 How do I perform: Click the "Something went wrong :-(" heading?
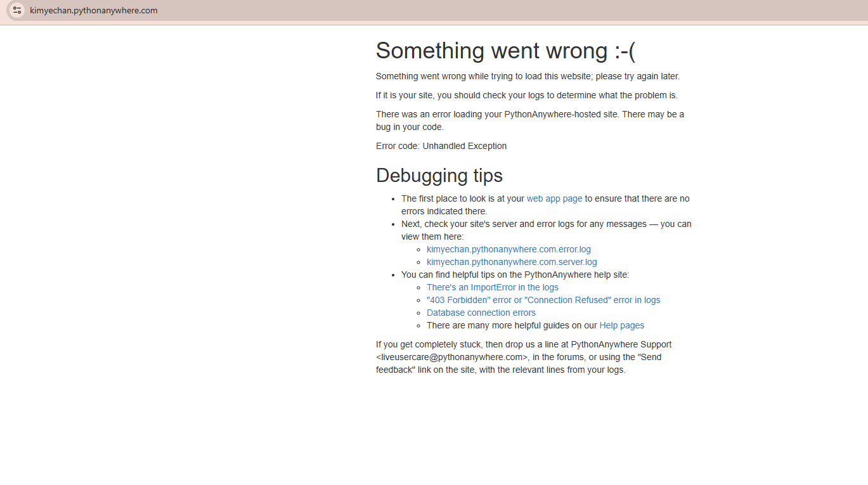[505, 51]
